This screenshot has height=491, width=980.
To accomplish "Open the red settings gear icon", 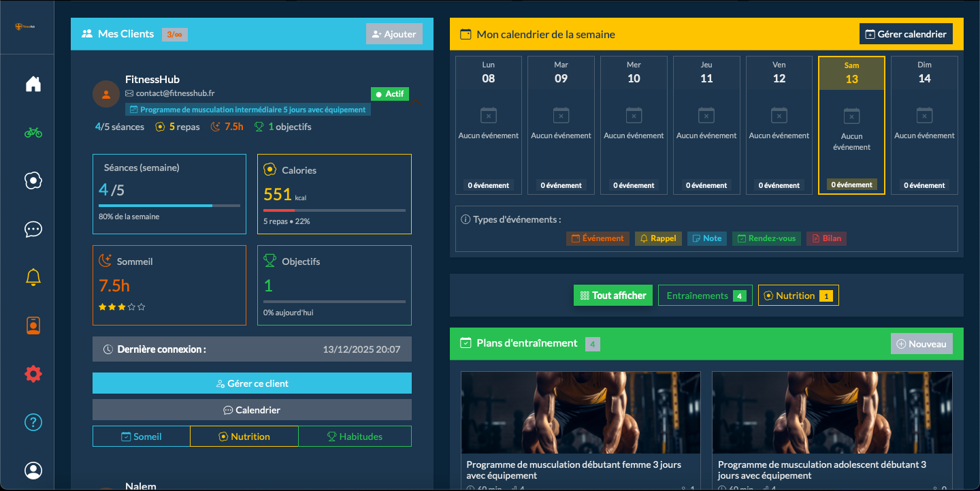I will [x=33, y=373].
